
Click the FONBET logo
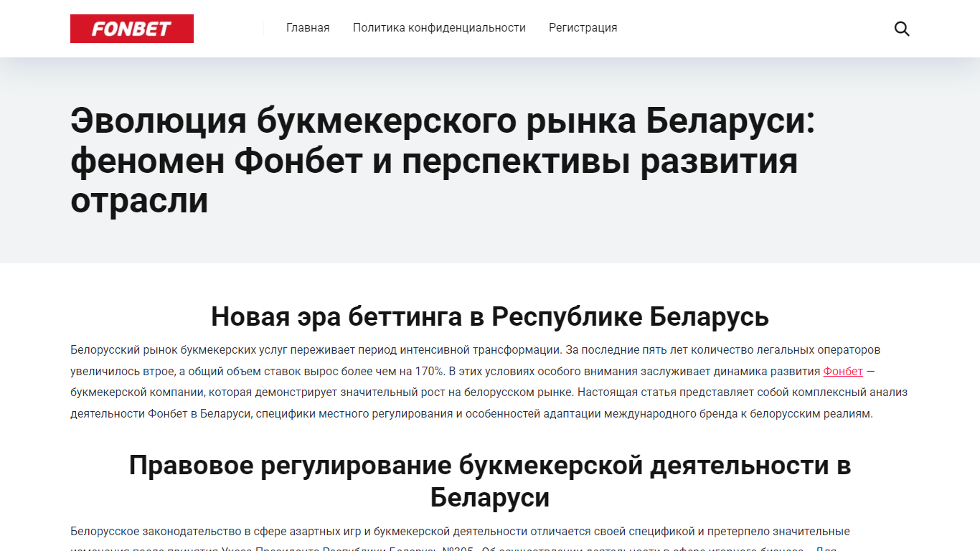(x=132, y=29)
